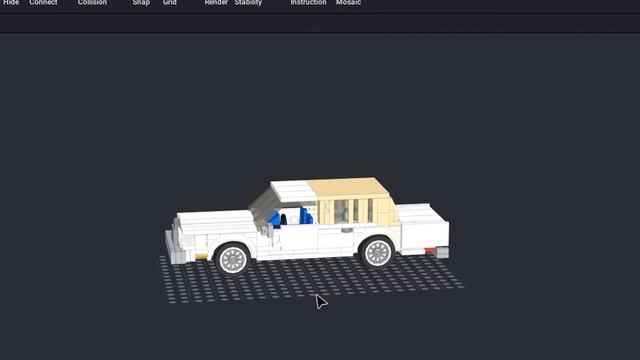Open the Render tool
This screenshot has height=360, width=640.
click(216, 2)
